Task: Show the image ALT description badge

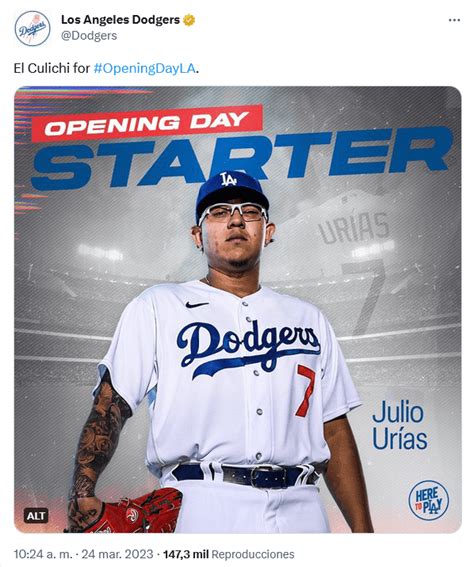Action: point(36,515)
